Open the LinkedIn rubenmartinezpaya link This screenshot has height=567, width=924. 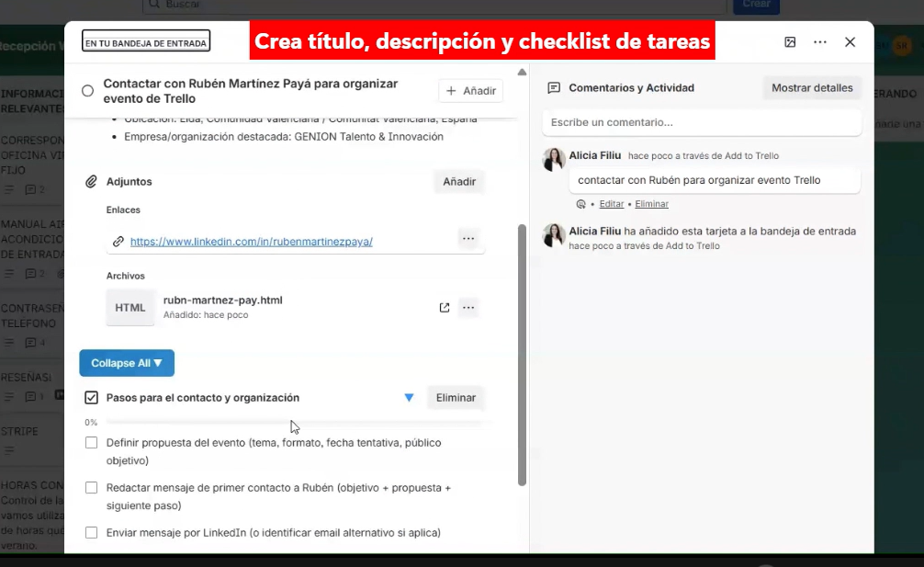tap(251, 242)
